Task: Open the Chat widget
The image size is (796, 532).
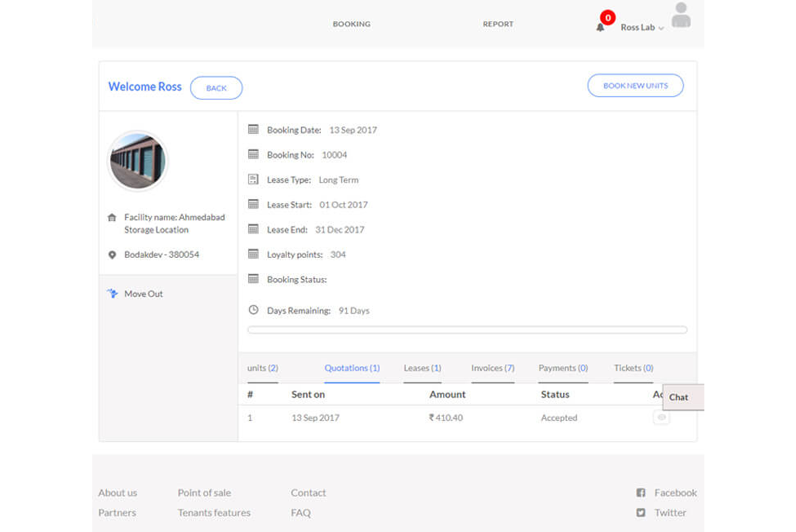Action: click(683, 398)
